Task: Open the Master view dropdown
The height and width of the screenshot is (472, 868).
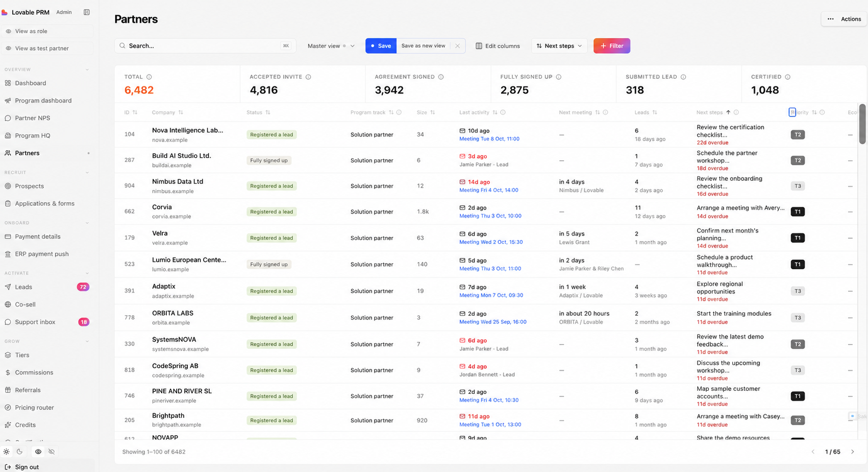Action: (x=331, y=46)
